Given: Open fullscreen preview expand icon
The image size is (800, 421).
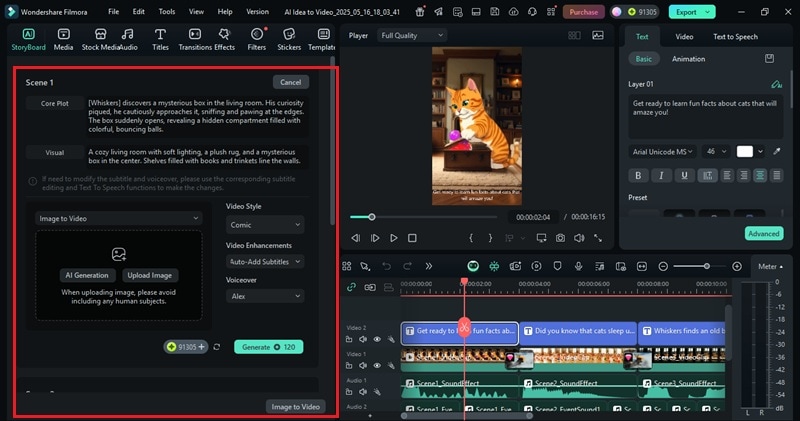Looking at the screenshot, I should tap(598, 238).
